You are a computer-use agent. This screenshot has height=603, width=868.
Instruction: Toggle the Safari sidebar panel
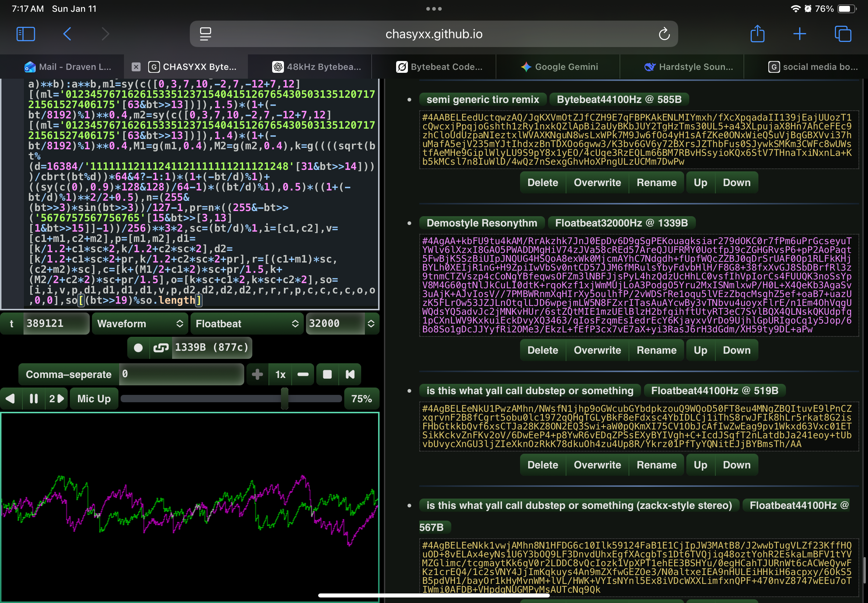(26, 34)
